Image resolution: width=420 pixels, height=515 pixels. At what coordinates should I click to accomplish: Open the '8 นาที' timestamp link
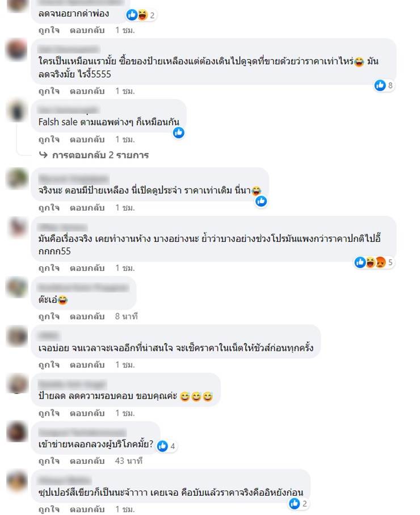126,316
